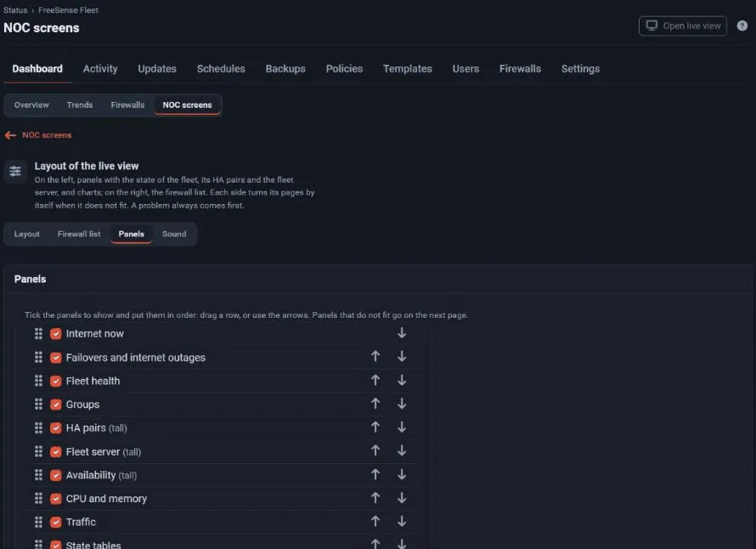756x549 pixels.
Task: Move Fleet server panel down
Action: coord(402,450)
